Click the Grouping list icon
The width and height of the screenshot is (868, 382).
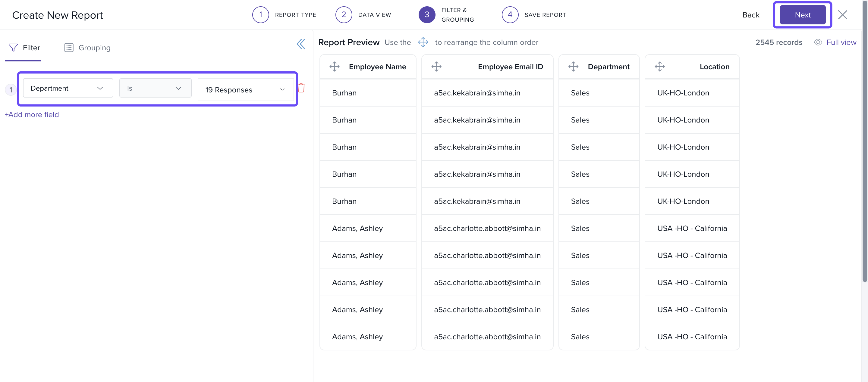point(69,48)
